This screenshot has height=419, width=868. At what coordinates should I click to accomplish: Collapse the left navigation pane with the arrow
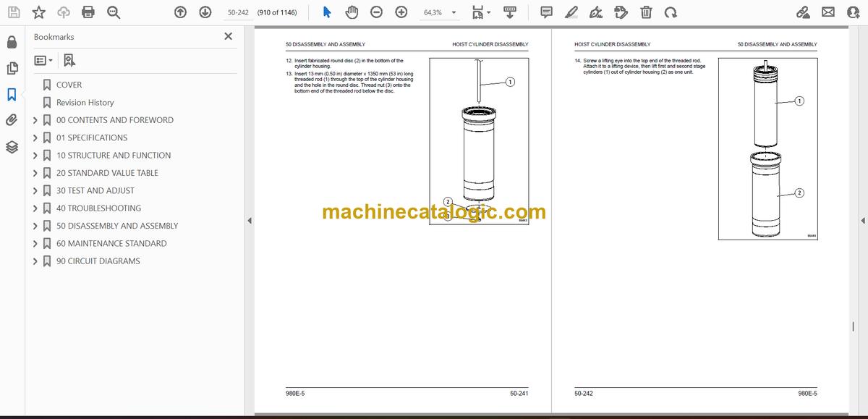point(250,220)
